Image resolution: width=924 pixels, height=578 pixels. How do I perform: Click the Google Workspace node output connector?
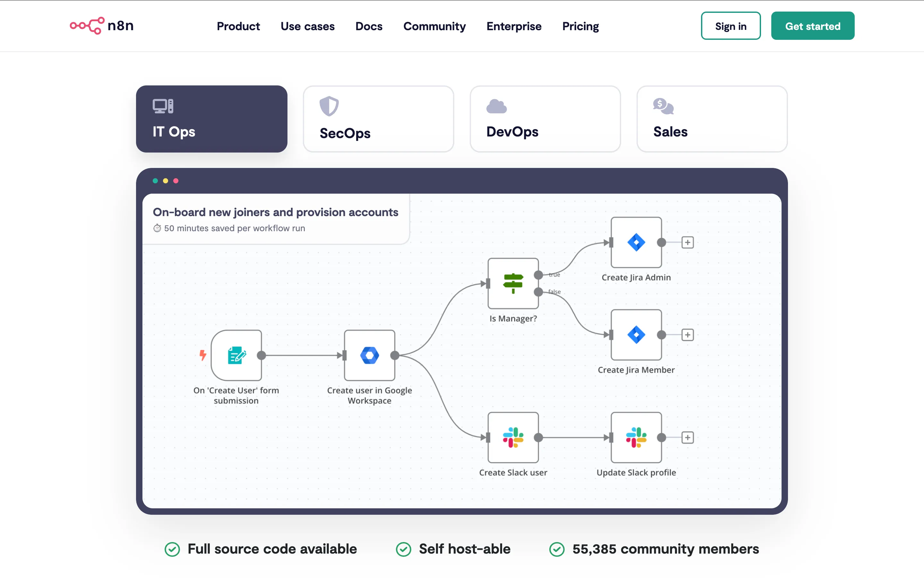pos(395,355)
